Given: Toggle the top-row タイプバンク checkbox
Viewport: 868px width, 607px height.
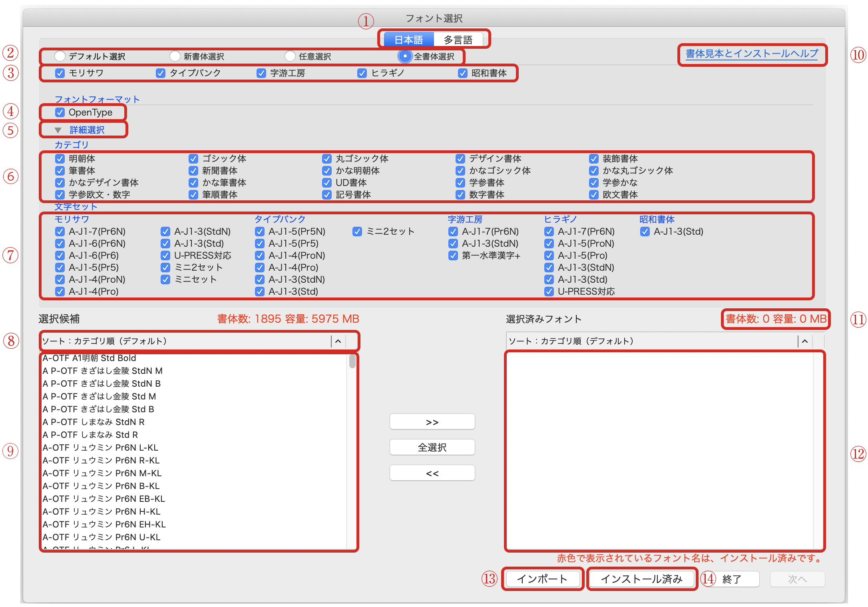Looking at the screenshot, I should click(x=161, y=73).
